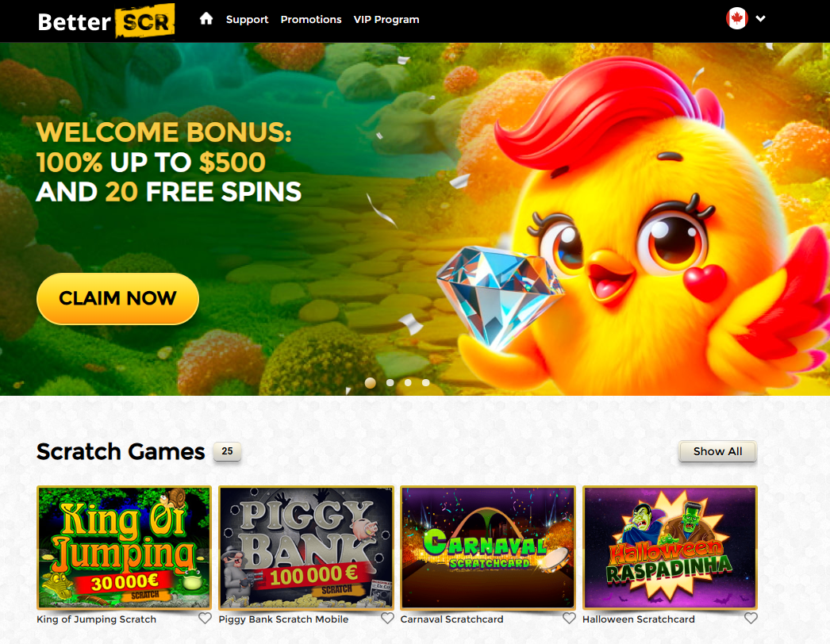Favorite Piggy Bank Scratch Mobile with heart
This screenshot has height=644, width=830.
tap(387, 618)
